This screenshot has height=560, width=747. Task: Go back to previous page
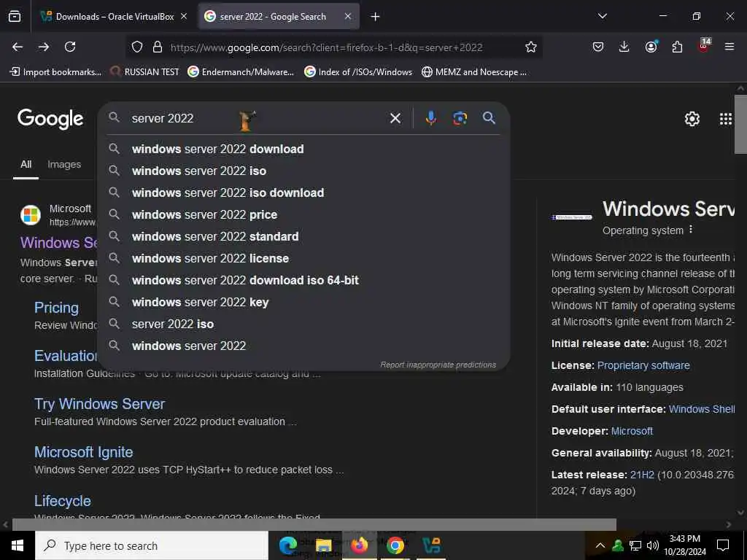tap(18, 47)
